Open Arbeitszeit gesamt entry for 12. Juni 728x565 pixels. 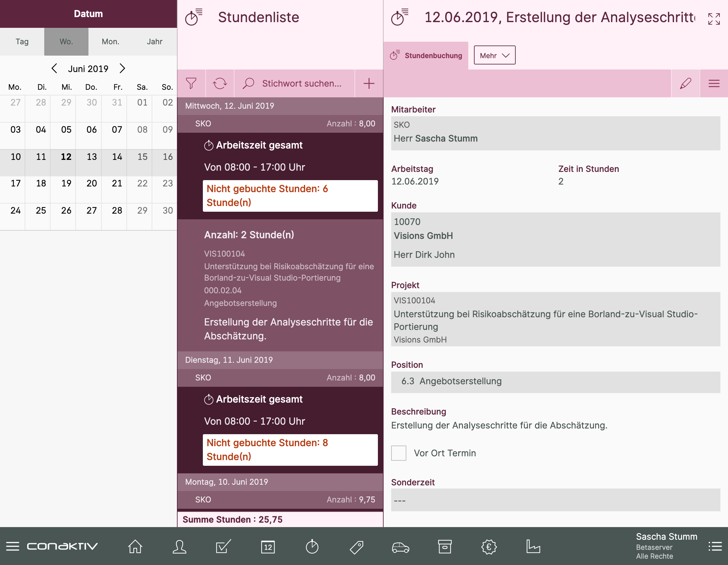tap(280, 176)
